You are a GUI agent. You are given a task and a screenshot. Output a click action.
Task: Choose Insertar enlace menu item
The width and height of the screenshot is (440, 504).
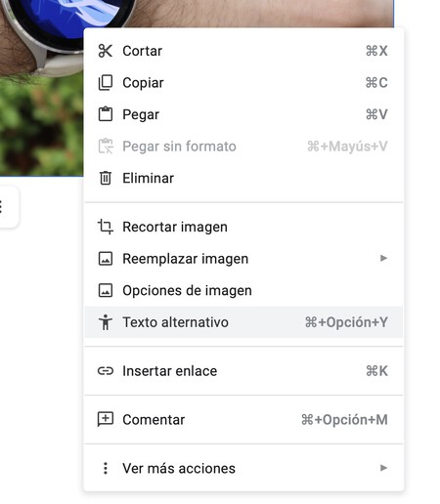click(x=243, y=371)
